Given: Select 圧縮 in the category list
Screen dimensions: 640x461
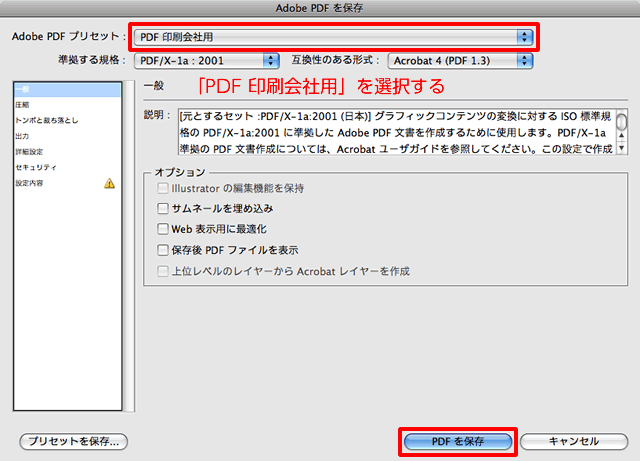Looking at the screenshot, I should [x=67, y=105].
